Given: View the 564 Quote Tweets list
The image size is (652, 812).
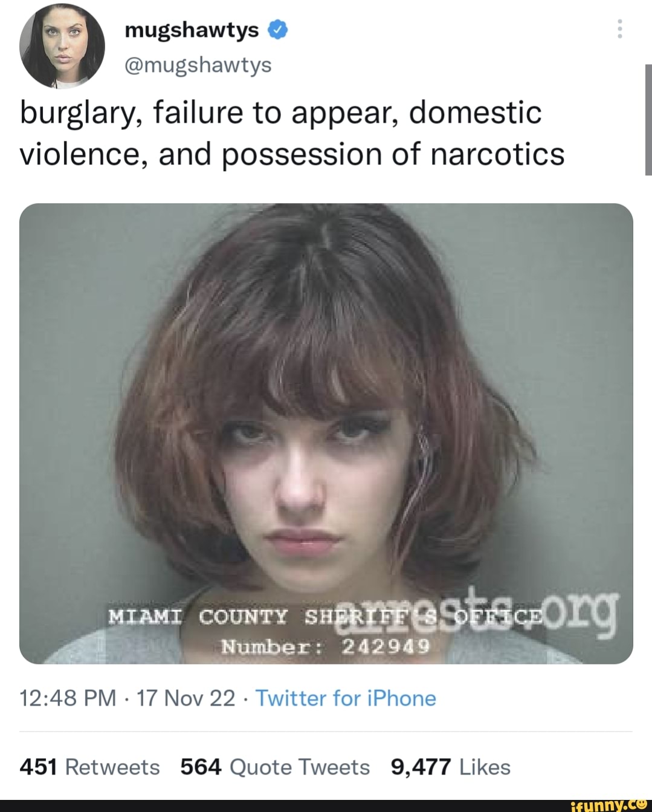Looking at the screenshot, I should [x=275, y=767].
